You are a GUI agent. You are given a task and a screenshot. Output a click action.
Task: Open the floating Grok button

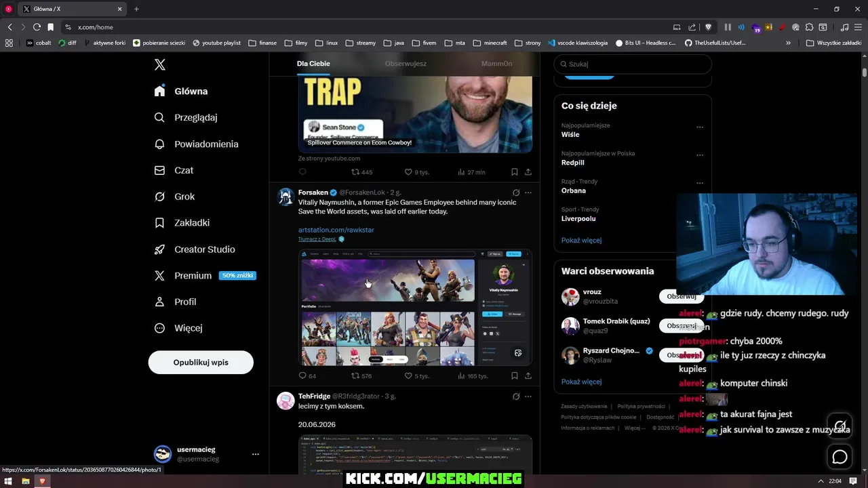[x=840, y=426]
